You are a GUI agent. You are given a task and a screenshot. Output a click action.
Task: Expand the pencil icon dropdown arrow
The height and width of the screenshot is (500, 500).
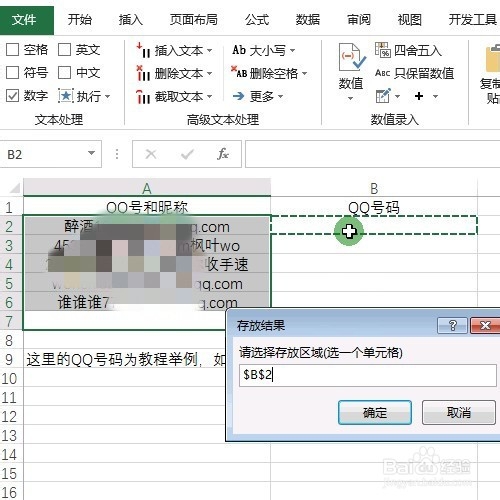pyautogui.click(x=397, y=97)
